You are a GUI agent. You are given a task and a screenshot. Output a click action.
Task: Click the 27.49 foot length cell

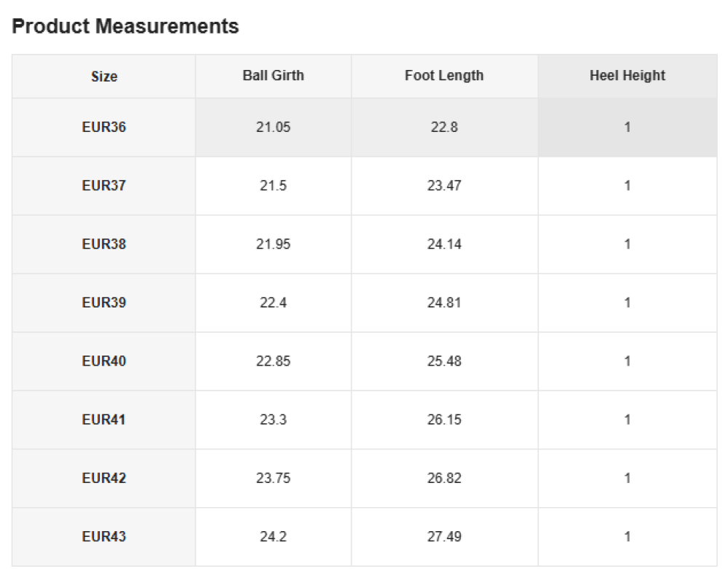tap(444, 537)
